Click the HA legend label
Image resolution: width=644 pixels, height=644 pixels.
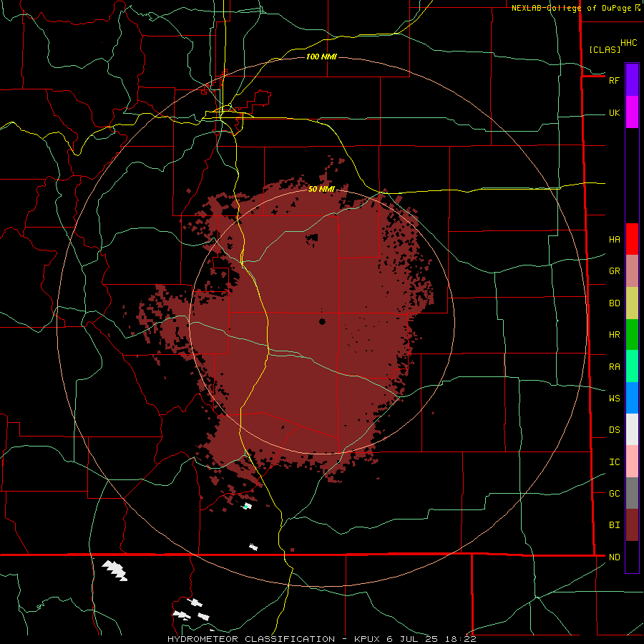coord(614,239)
